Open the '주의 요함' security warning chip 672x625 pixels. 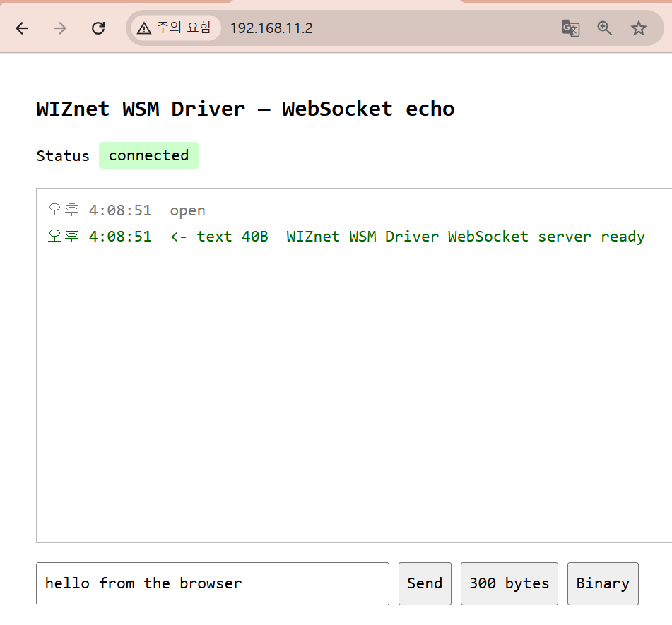175,28
